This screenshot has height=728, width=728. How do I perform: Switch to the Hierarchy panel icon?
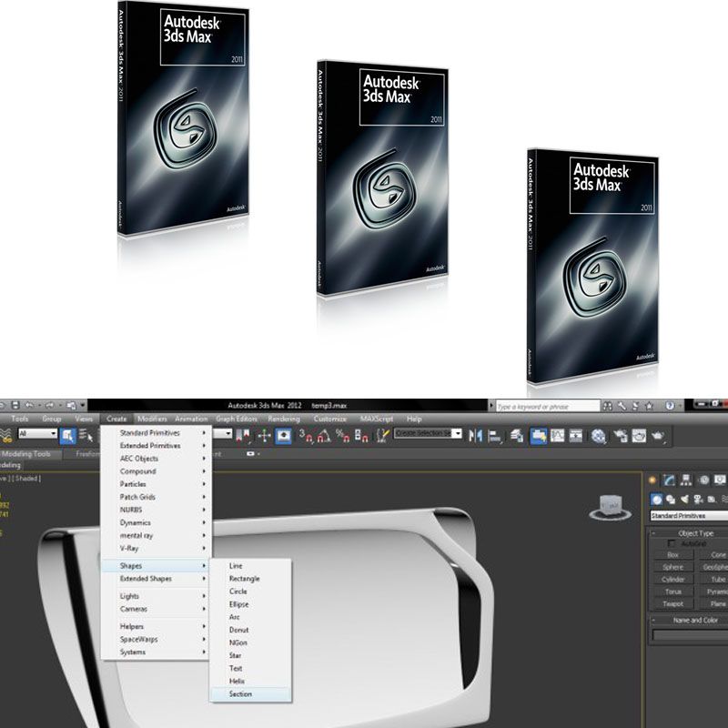click(686, 480)
